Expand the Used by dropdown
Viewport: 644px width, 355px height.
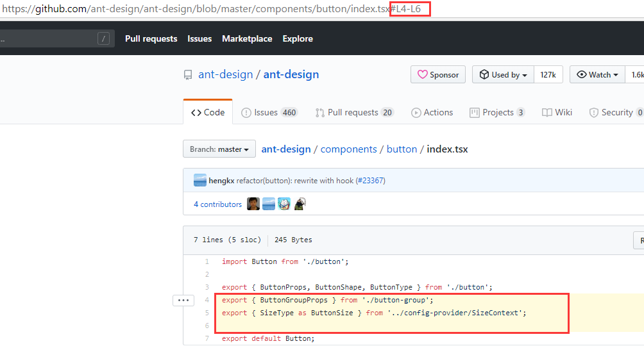[x=503, y=74]
